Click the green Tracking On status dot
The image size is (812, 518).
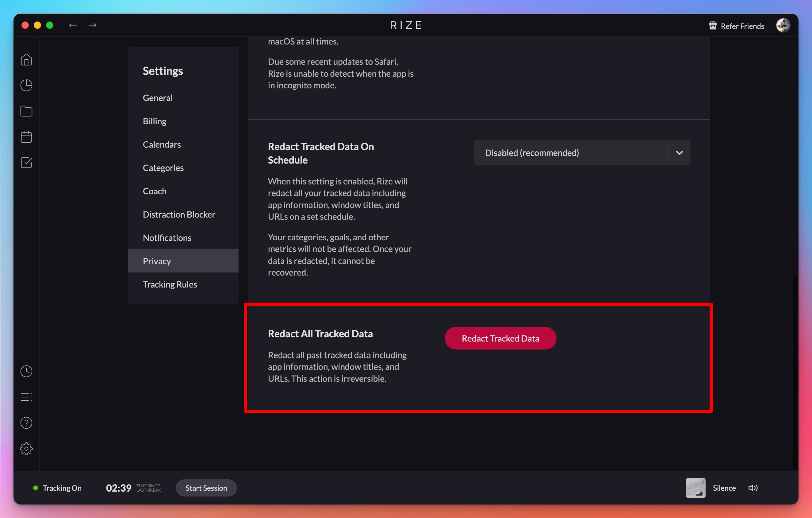(35, 488)
